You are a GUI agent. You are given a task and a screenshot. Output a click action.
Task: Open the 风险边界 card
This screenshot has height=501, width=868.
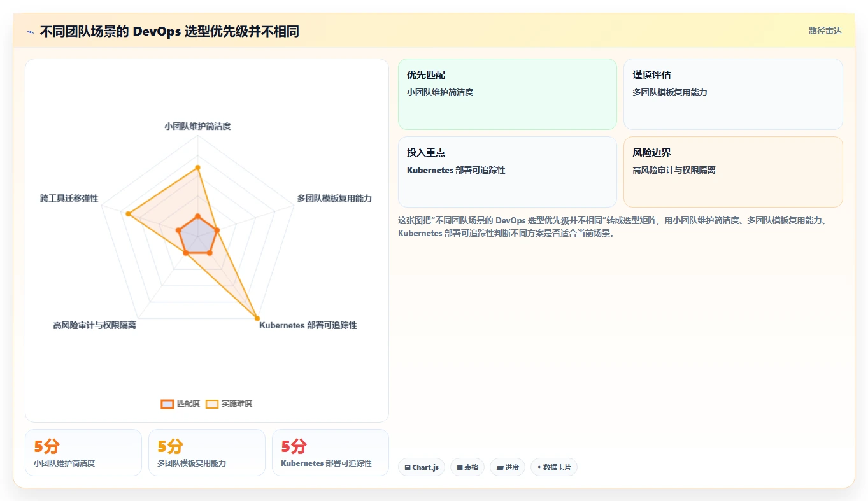pyautogui.click(x=733, y=172)
